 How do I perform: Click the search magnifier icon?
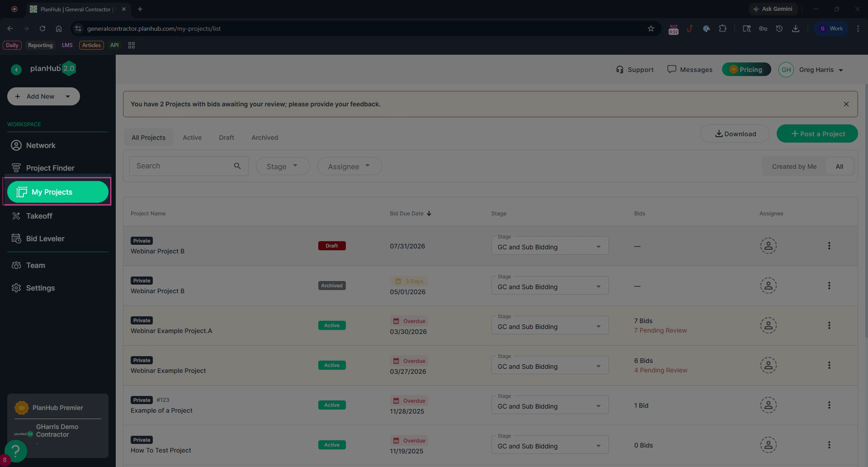(237, 166)
